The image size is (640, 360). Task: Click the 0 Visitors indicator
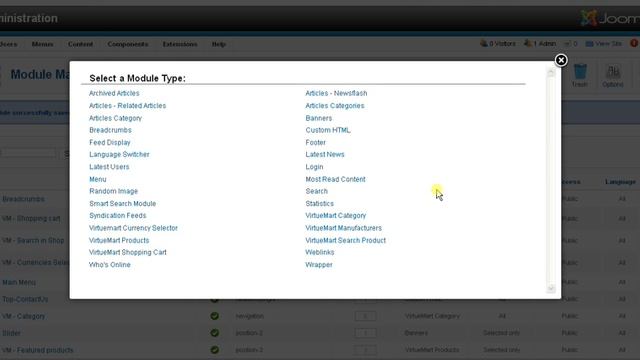click(498, 44)
